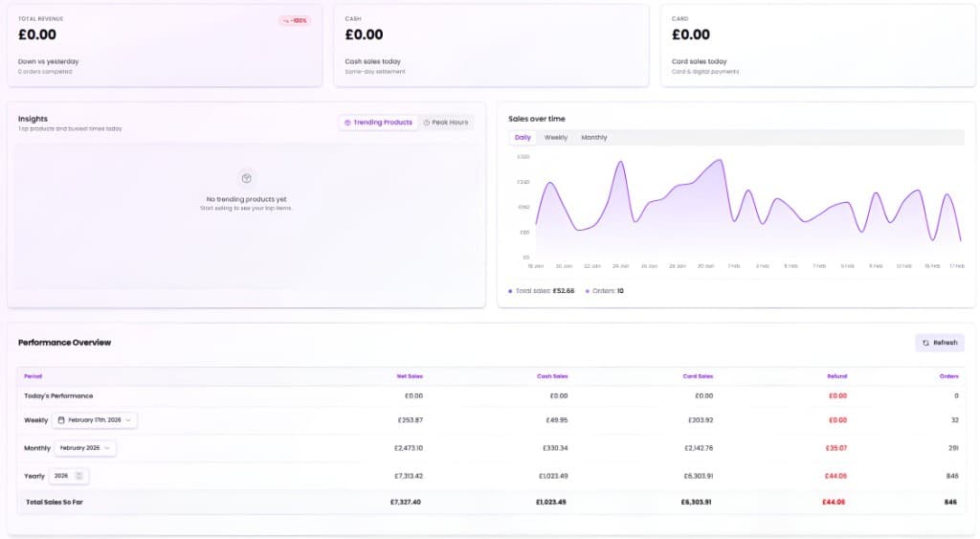
Task: Click the Monthly orders count 291
Action: pos(954,448)
